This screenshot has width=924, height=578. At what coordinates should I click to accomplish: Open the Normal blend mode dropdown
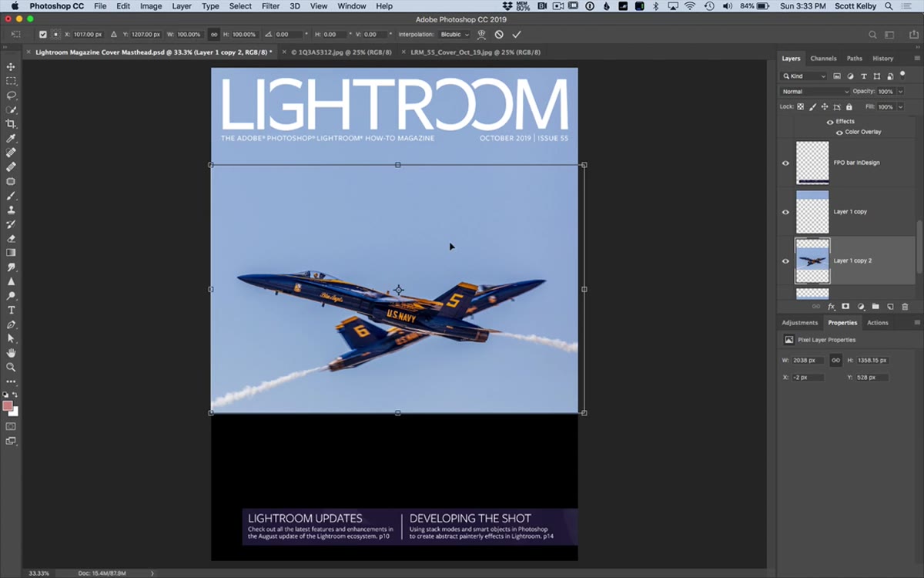coord(815,92)
